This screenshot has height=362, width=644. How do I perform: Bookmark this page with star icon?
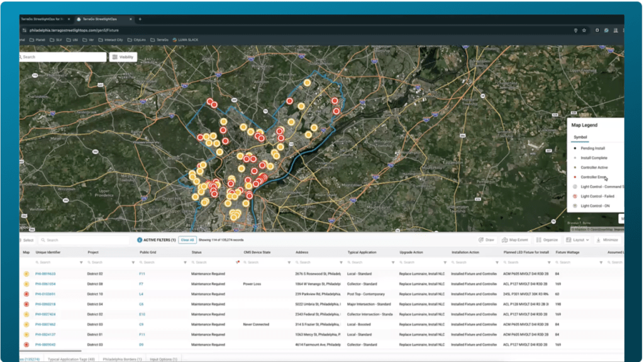(x=584, y=30)
